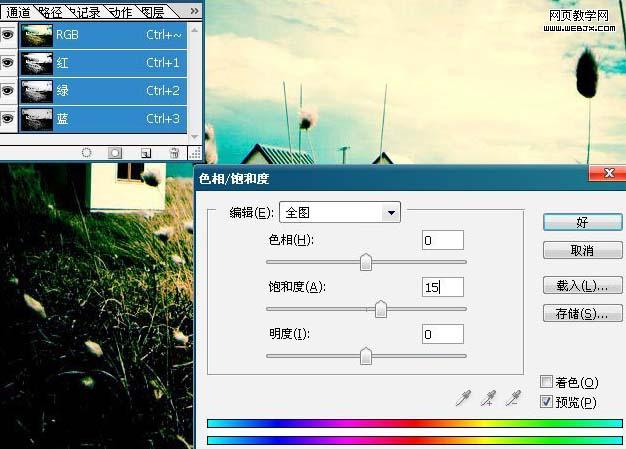This screenshot has height=449, width=626.
Task: Click channels panel scroll down arrow
Action: tap(194, 137)
